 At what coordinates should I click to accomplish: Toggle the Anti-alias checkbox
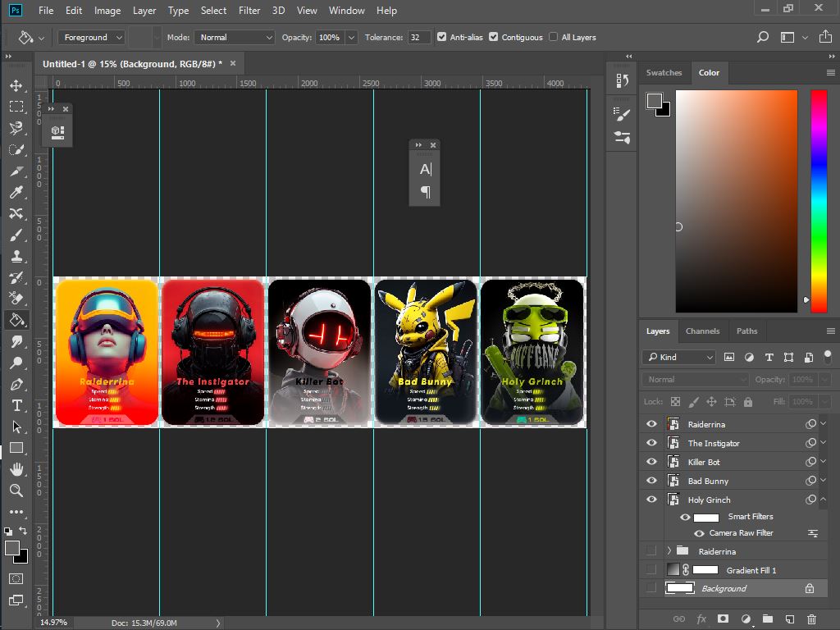click(x=442, y=37)
